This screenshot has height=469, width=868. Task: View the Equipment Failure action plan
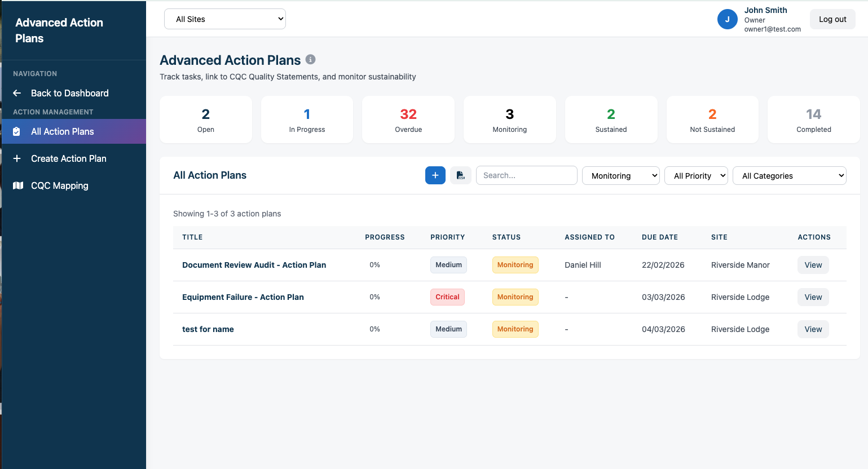coord(813,297)
